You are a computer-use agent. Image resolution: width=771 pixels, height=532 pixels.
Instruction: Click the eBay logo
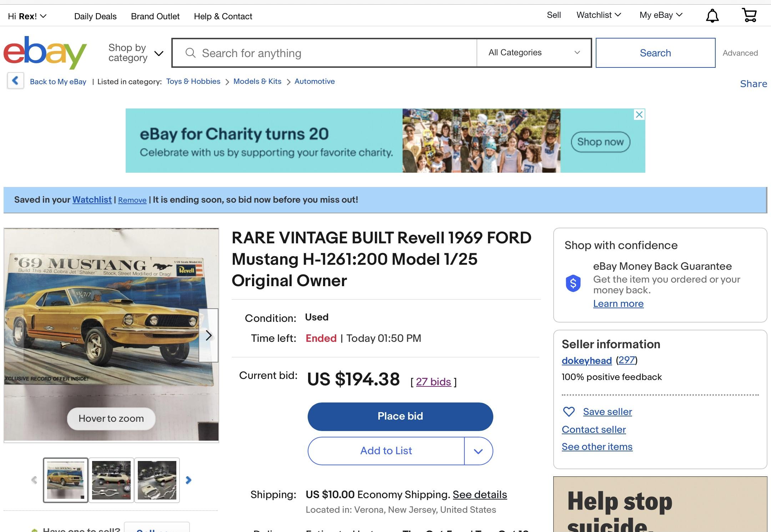click(x=45, y=52)
